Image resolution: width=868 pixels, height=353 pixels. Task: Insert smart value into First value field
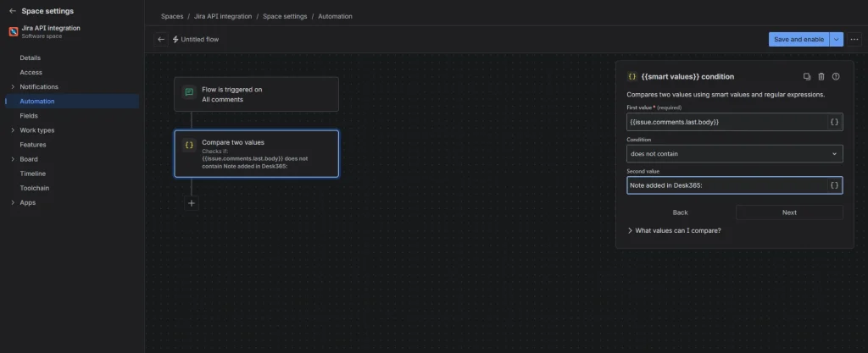[x=834, y=122]
